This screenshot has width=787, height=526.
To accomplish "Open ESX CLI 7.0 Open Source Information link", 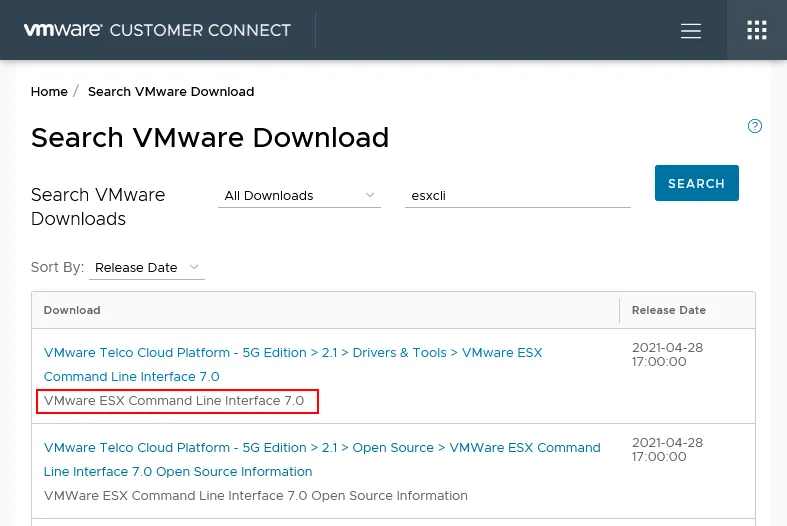I will (322, 459).
